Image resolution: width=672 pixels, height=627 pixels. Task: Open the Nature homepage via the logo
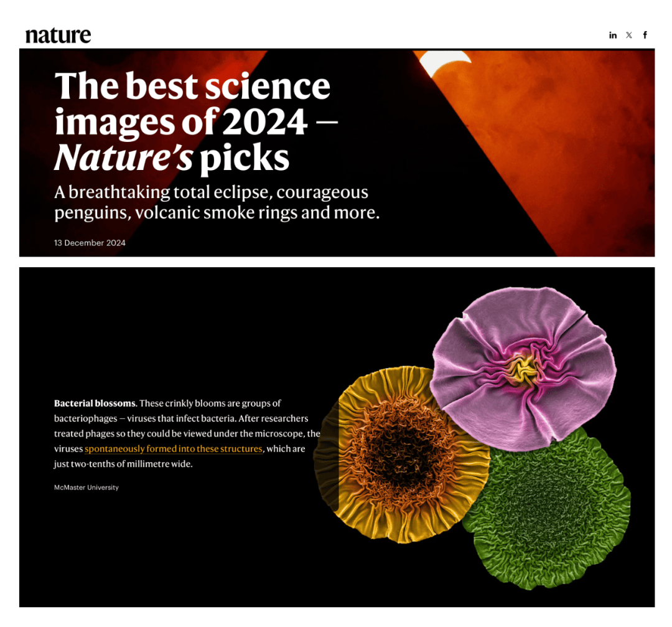57,35
